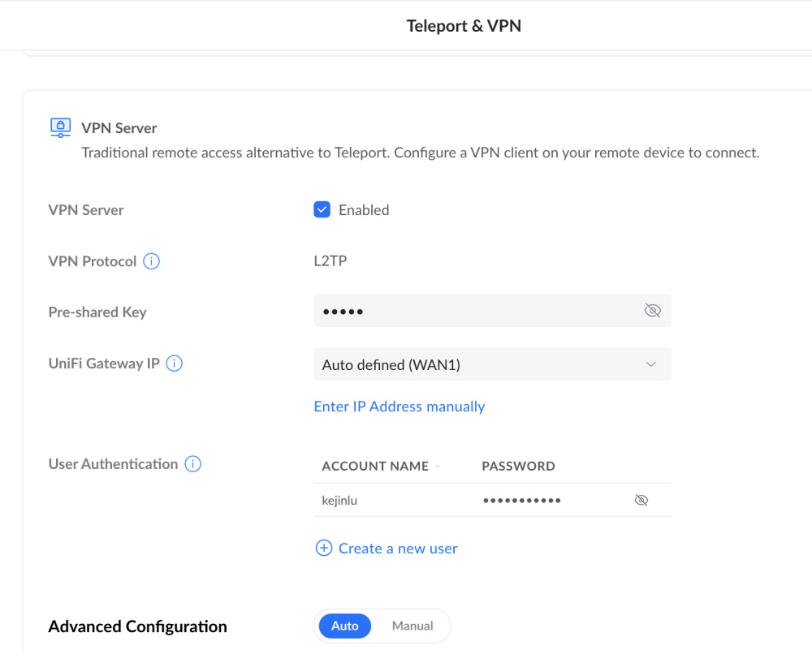Click the Enabled label text
Viewport: 812px width, 654px height.
click(364, 210)
